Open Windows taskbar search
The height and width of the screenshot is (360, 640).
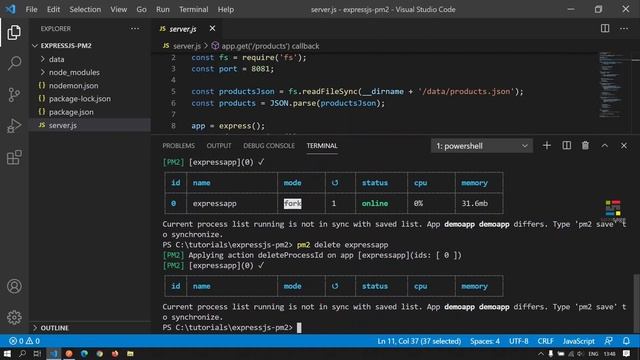(x=22, y=354)
